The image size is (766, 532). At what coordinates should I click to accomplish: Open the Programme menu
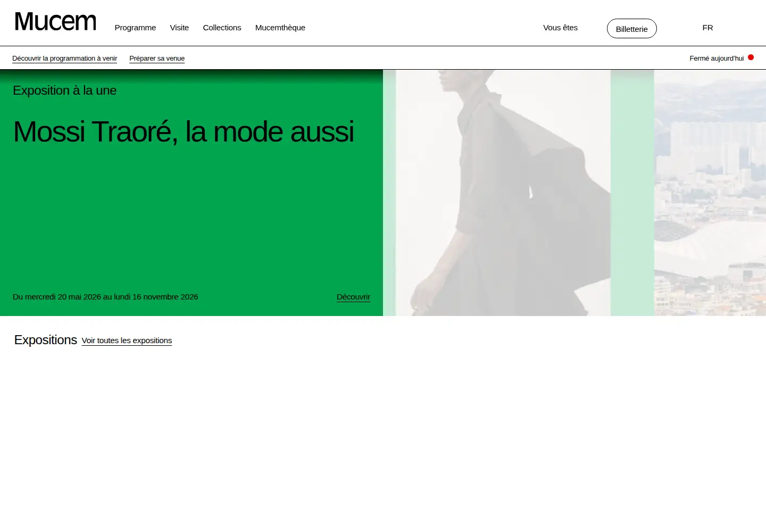(135, 28)
